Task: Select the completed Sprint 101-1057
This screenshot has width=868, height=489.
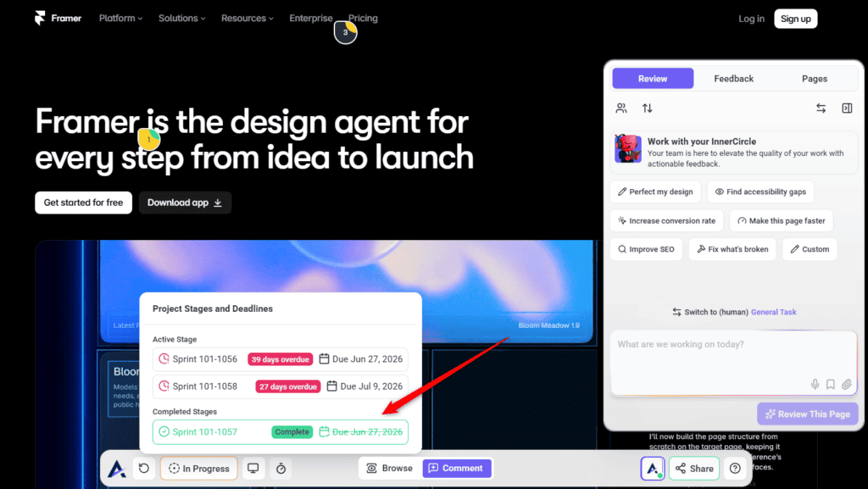Action: pyautogui.click(x=280, y=432)
